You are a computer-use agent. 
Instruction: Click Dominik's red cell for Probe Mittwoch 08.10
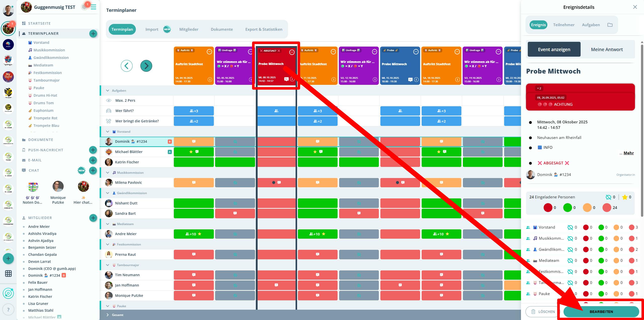click(276, 141)
